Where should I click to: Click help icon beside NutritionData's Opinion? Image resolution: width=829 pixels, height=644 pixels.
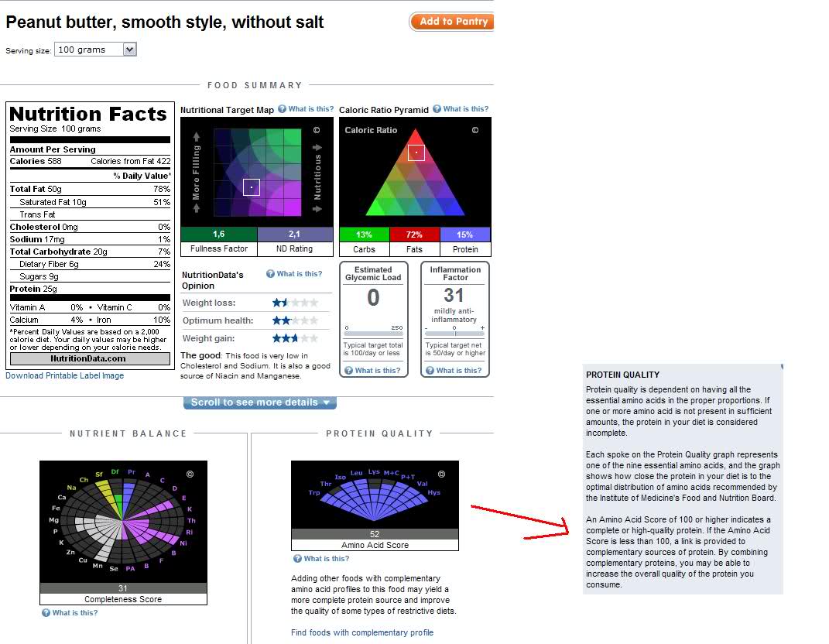point(271,274)
